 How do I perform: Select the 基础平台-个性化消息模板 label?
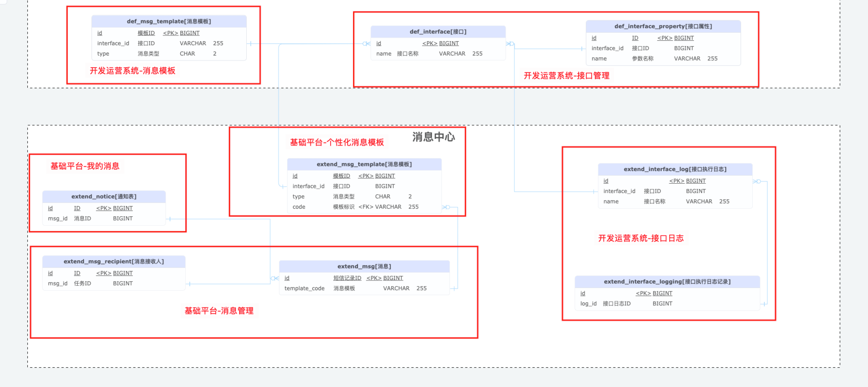tap(337, 142)
